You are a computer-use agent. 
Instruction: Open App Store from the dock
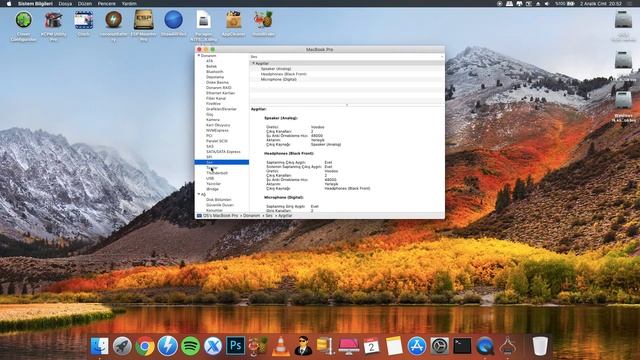(417, 346)
